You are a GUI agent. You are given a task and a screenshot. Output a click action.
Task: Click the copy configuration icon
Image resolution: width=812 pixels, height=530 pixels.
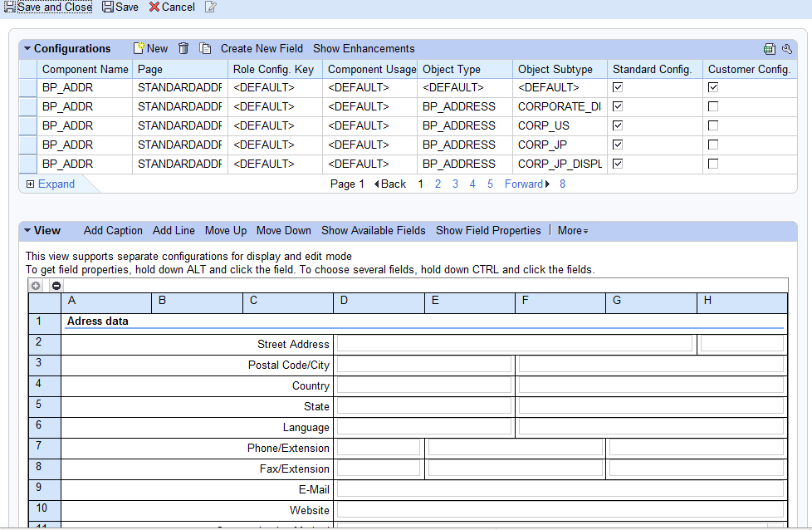point(206,48)
